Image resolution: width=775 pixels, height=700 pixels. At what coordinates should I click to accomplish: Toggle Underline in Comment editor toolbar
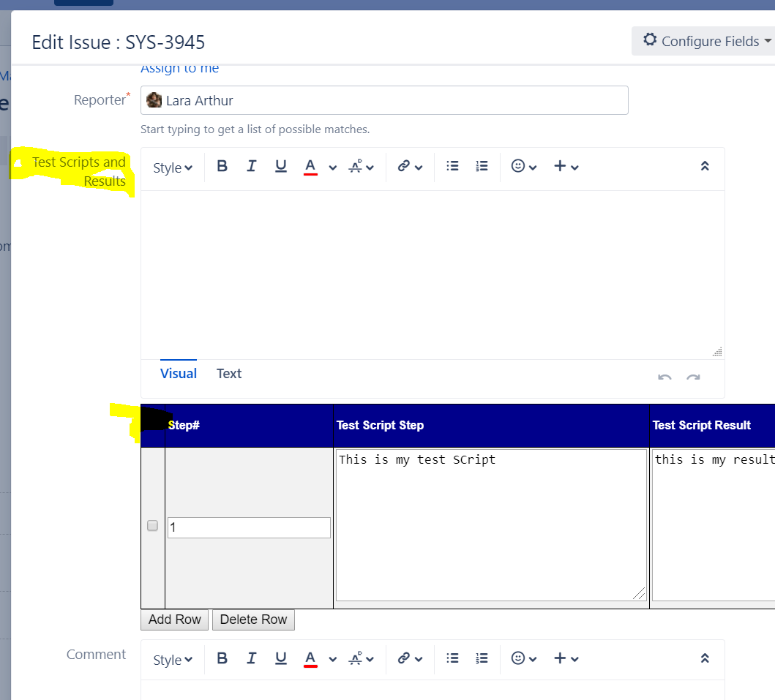coord(281,658)
